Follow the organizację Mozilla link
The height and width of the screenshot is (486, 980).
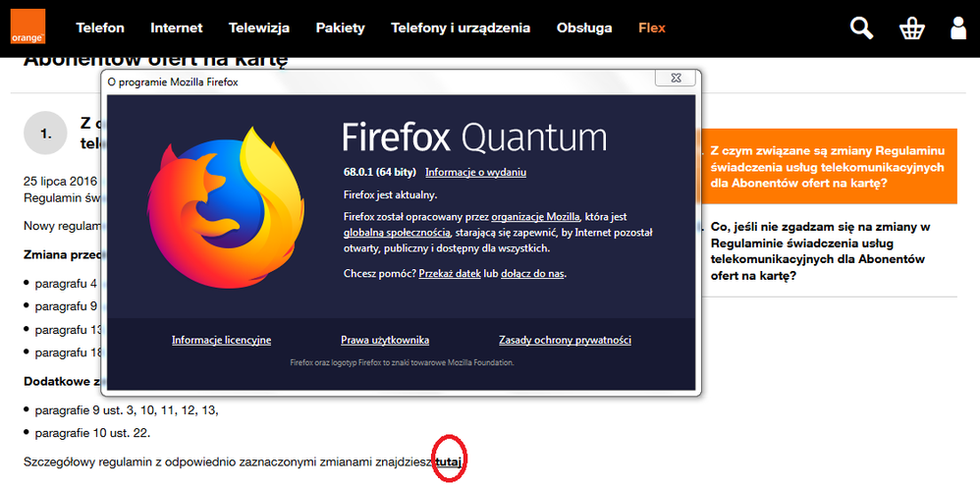(536, 217)
